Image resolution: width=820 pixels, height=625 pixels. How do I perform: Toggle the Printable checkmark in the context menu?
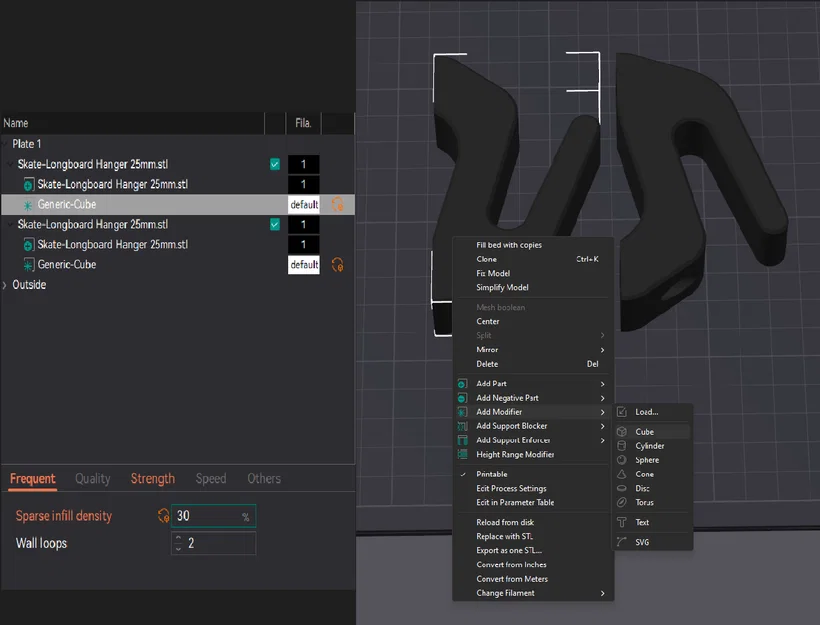(x=463, y=474)
